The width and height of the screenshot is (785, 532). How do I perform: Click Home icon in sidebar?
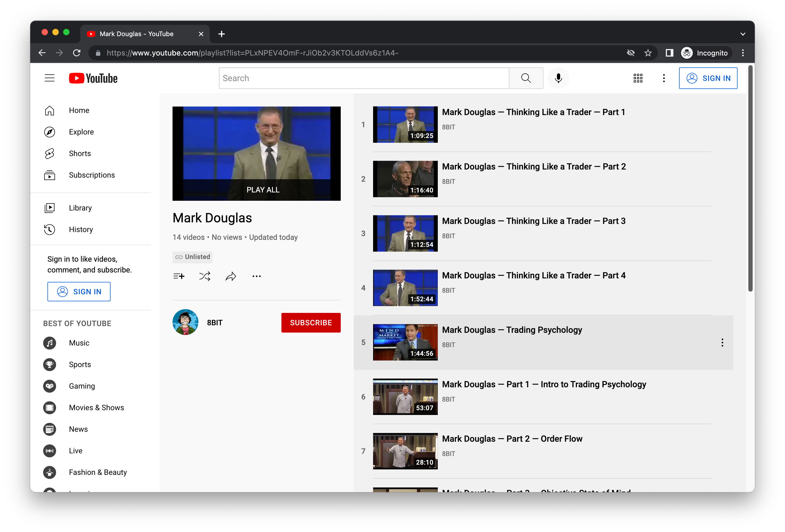[49, 110]
